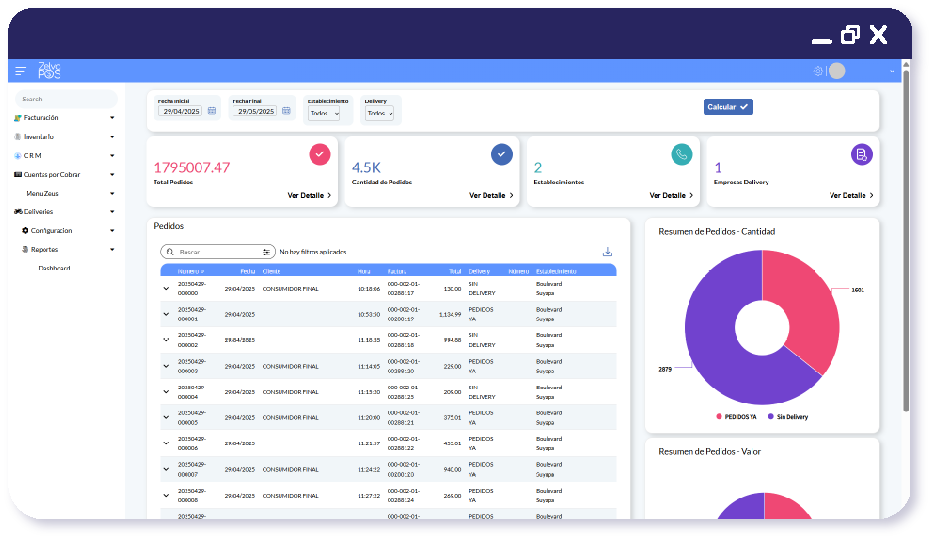The width and height of the screenshot is (935, 542).
Task: Expand the user account dropdown arrow
Action: pyautogui.click(x=892, y=72)
